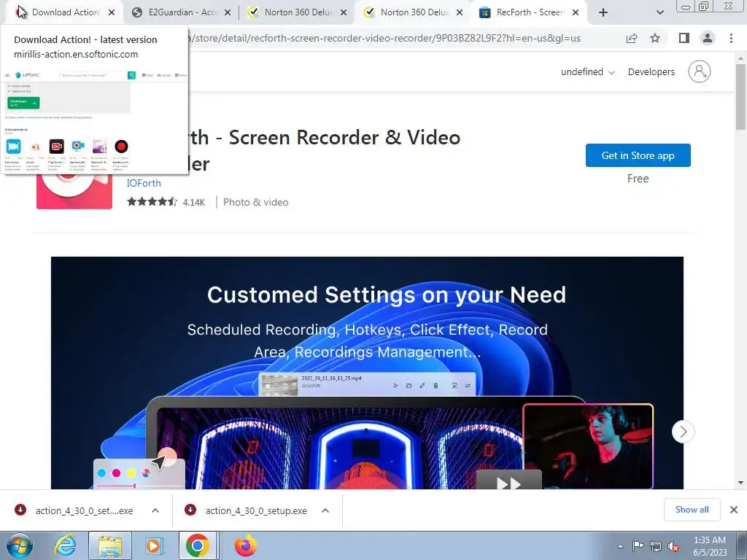The height and width of the screenshot is (560, 747).
Task: Open the Chrome three-dot menu
Action: point(731,38)
